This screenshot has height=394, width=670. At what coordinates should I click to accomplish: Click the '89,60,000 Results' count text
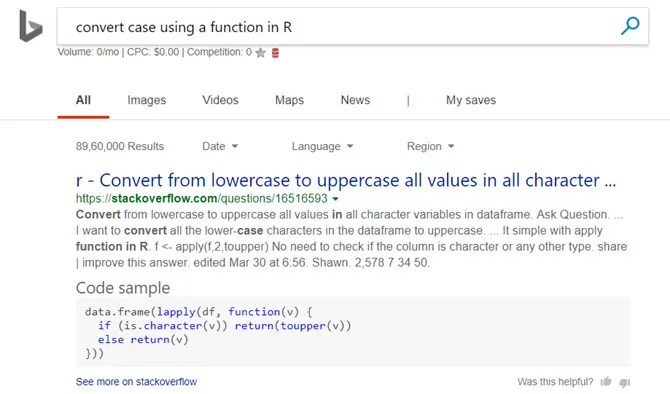point(120,146)
